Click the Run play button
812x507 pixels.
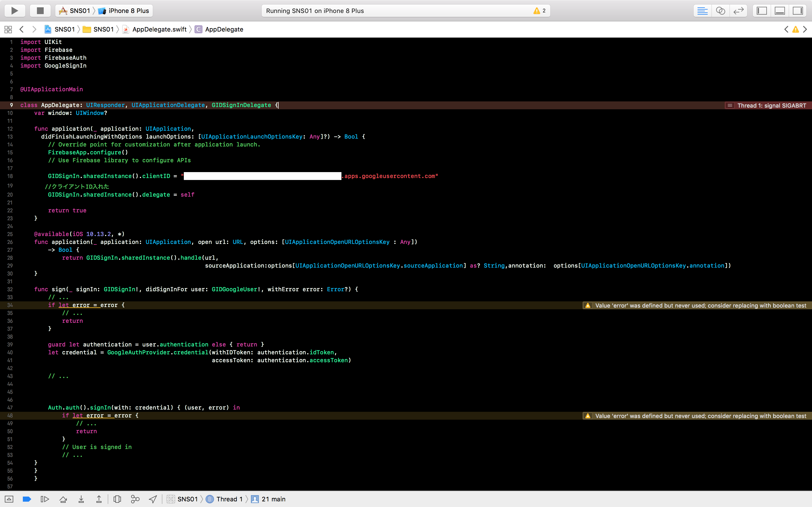coord(14,11)
